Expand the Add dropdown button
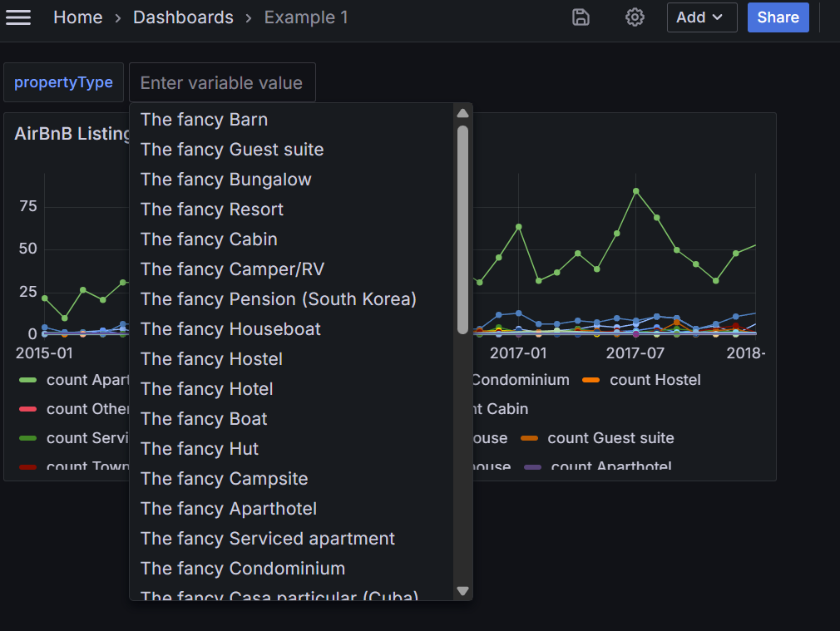This screenshot has width=840, height=631. click(701, 17)
